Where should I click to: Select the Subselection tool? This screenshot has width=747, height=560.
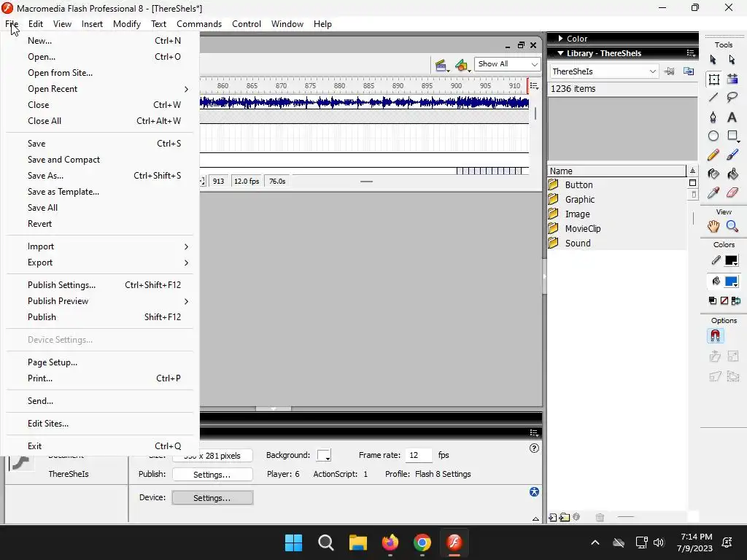click(732, 60)
